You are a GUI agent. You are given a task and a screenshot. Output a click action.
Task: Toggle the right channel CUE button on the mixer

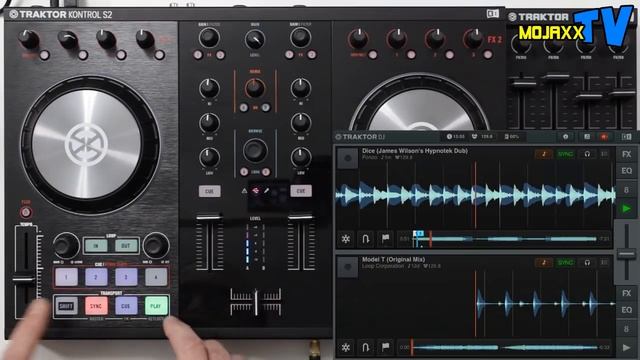coord(301,191)
